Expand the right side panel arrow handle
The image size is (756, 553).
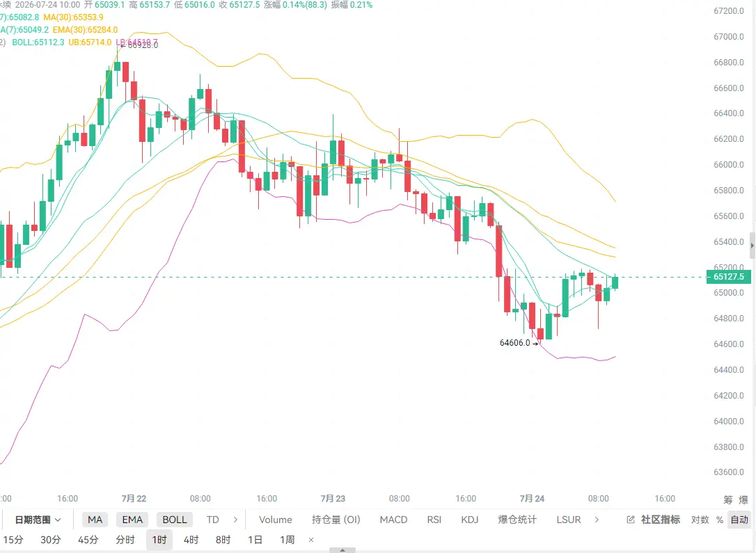pos(753,246)
